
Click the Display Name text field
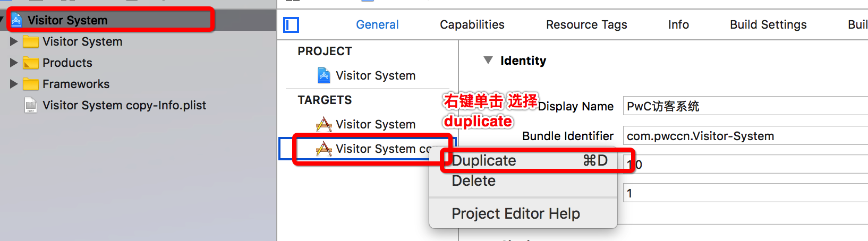click(x=744, y=106)
